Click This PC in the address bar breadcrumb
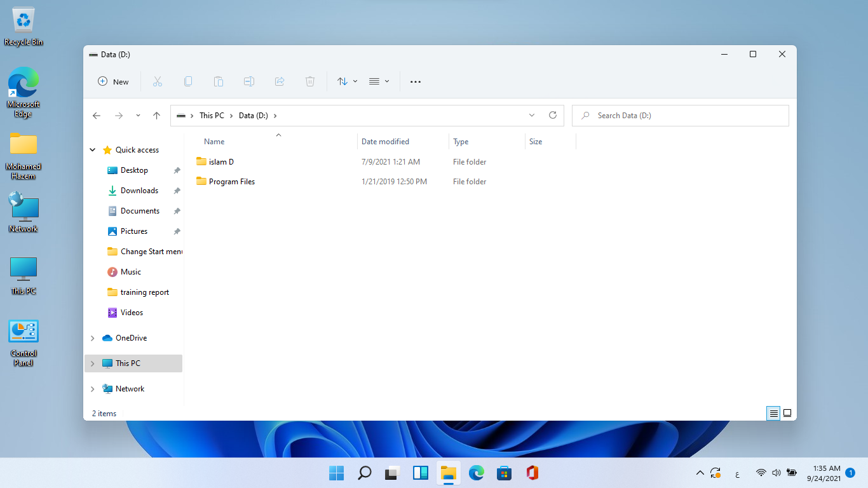 (x=212, y=116)
